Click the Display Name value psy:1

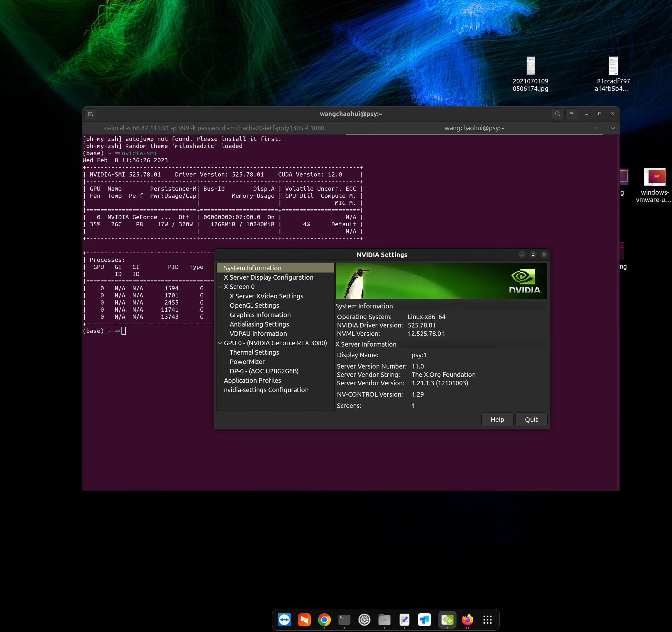click(419, 355)
